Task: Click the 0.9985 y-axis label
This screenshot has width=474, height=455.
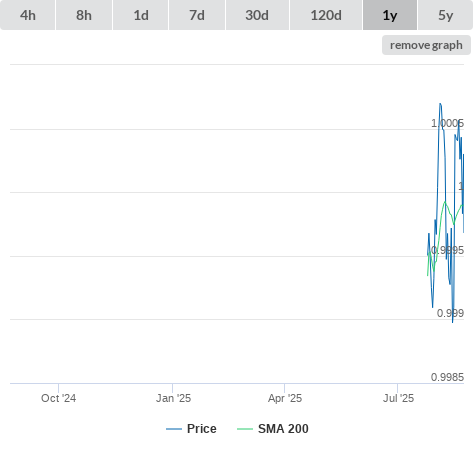Action: tap(447, 377)
